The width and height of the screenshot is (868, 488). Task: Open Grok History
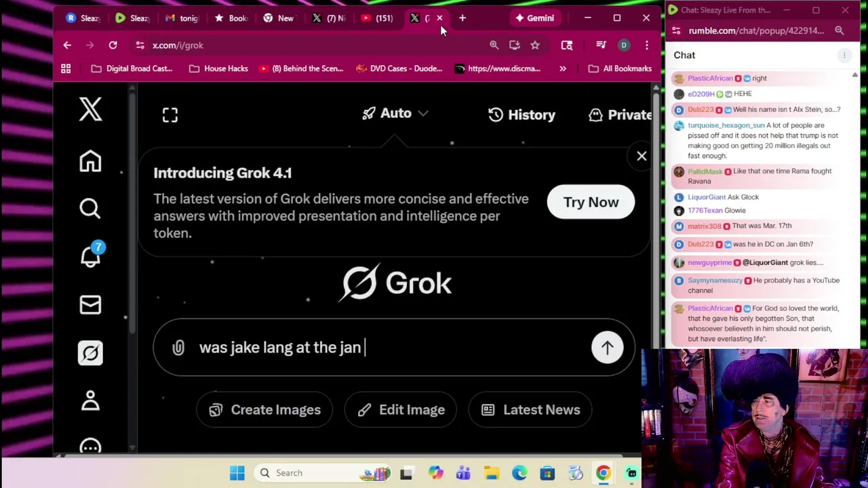521,115
